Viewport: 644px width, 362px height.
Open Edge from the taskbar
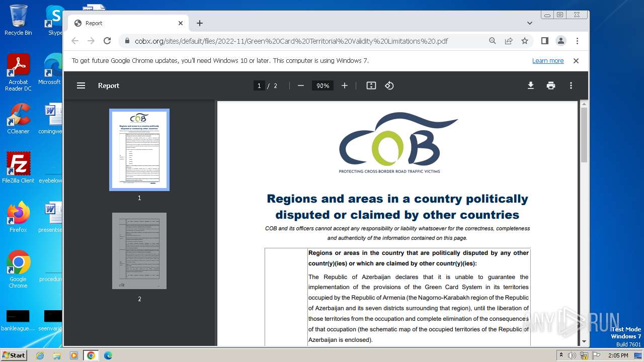pyautogui.click(x=108, y=355)
